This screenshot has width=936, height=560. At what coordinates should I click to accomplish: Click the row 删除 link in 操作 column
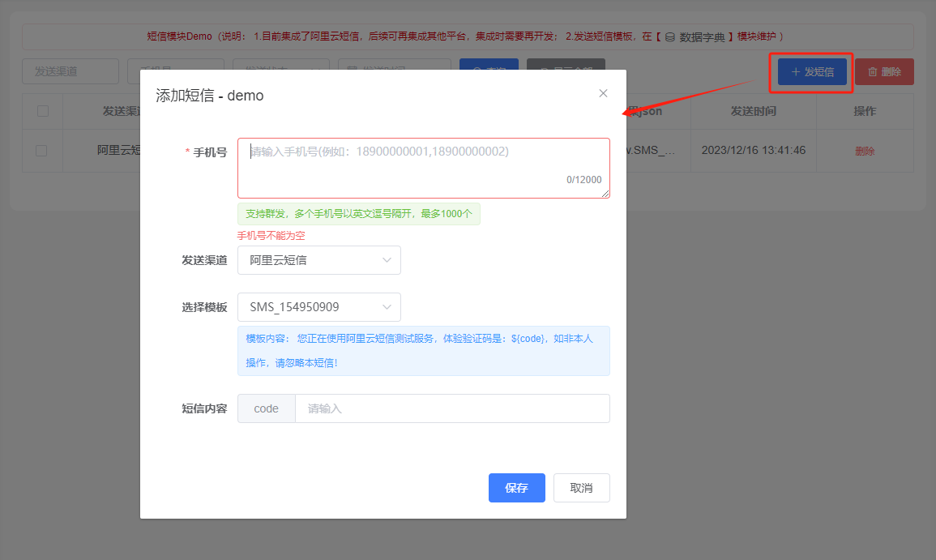(865, 151)
